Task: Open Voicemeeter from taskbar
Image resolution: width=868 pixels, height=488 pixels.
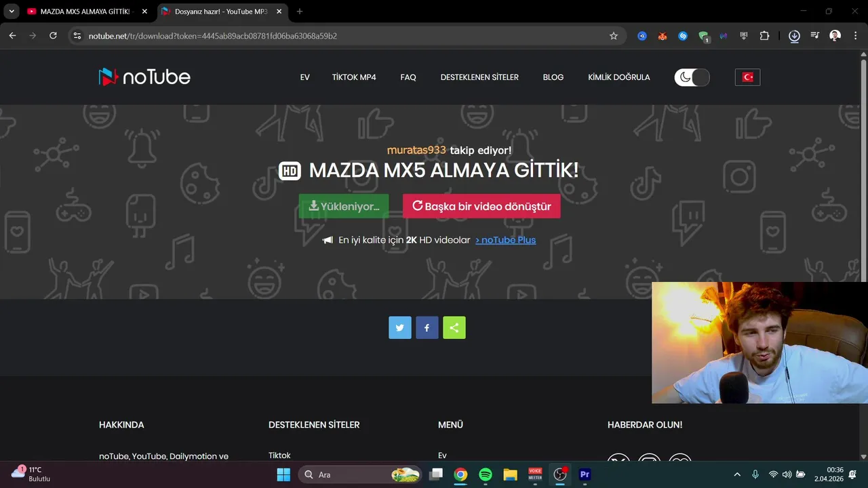Action: [x=535, y=474]
